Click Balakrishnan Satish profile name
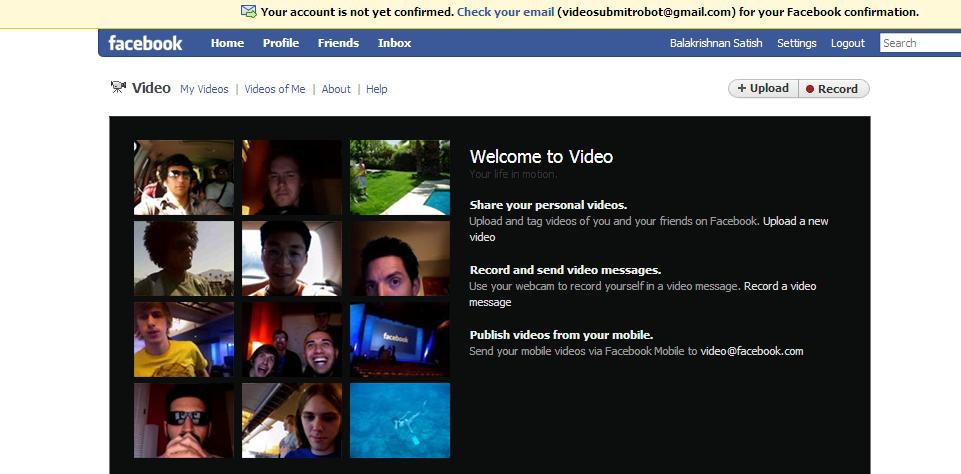Image resolution: width=961 pixels, height=474 pixels. pyautogui.click(x=716, y=43)
